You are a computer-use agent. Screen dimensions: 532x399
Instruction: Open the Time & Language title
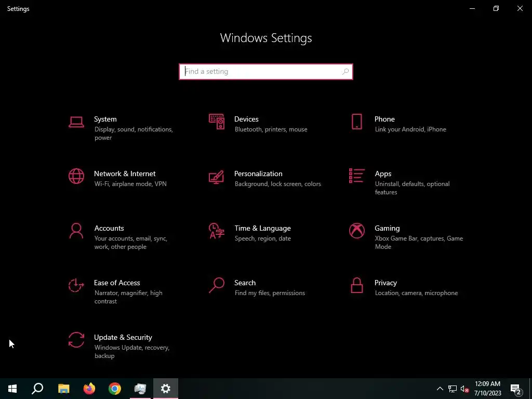[262, 229]
